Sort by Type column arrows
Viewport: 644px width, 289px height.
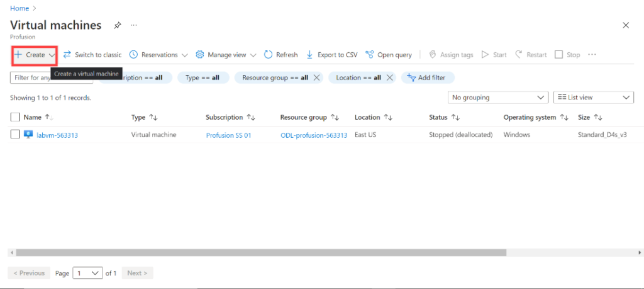click(153, 118)
